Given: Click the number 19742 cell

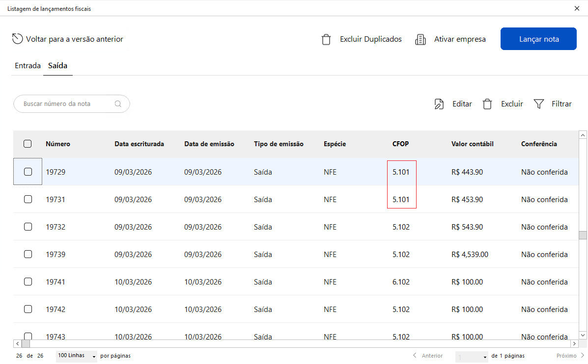Looking at the screenshot, I should pyautogui.click(x=56, y=310).
